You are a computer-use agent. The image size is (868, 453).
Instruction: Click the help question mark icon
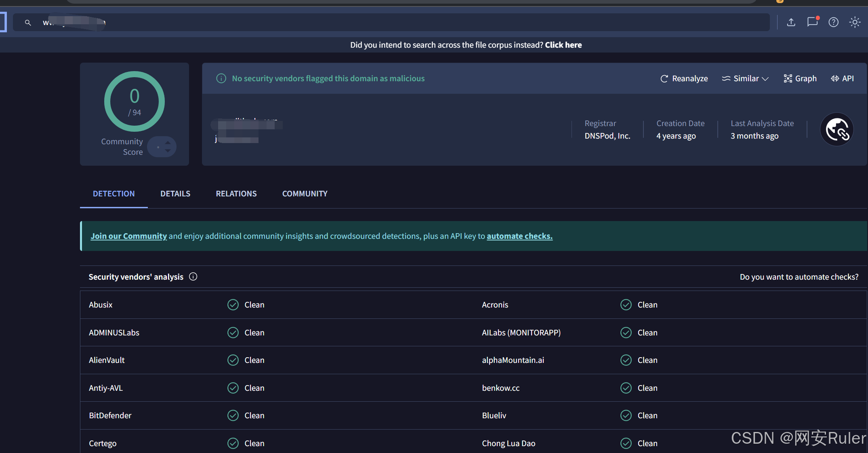click(x=833, y=22)
